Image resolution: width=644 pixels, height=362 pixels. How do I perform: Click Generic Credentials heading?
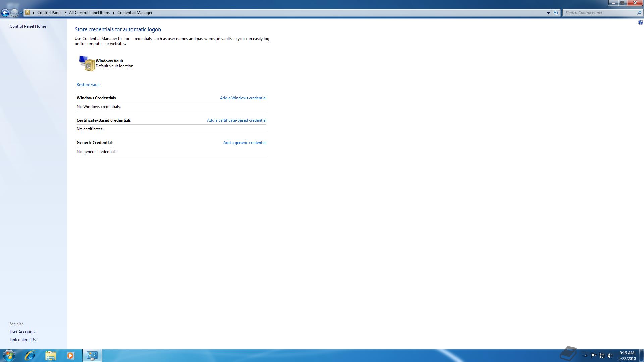[95, 143]
